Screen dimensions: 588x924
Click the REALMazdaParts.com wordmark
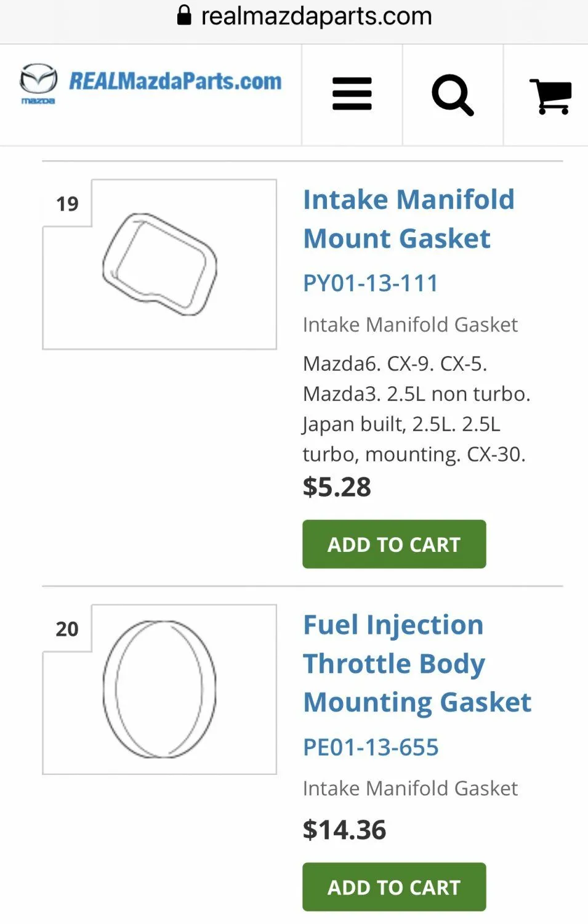tap(175, 81)
